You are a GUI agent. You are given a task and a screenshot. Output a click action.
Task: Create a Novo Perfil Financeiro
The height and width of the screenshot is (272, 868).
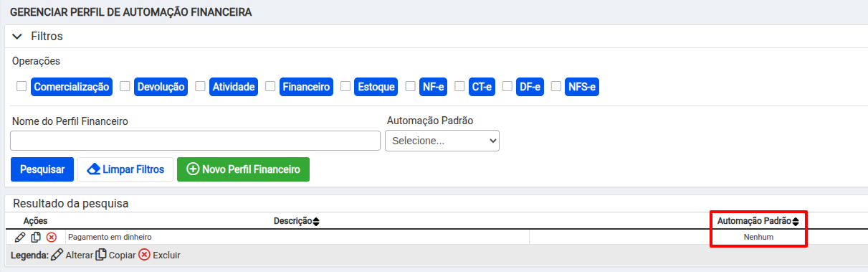(243, 169)
